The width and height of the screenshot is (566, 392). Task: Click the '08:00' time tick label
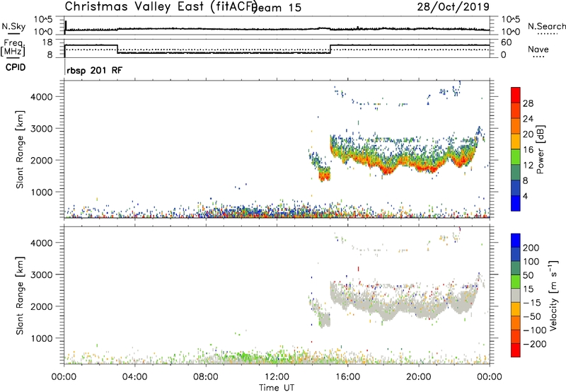pyautogui.click(x=206, y=377)
